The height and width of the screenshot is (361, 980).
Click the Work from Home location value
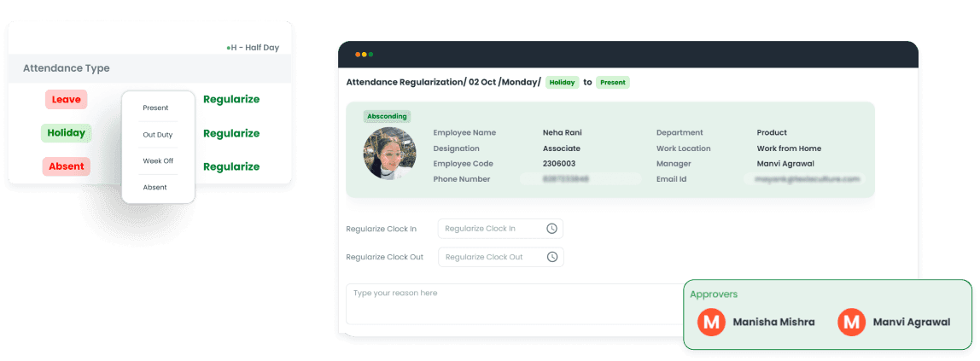[x=789, y=148]
